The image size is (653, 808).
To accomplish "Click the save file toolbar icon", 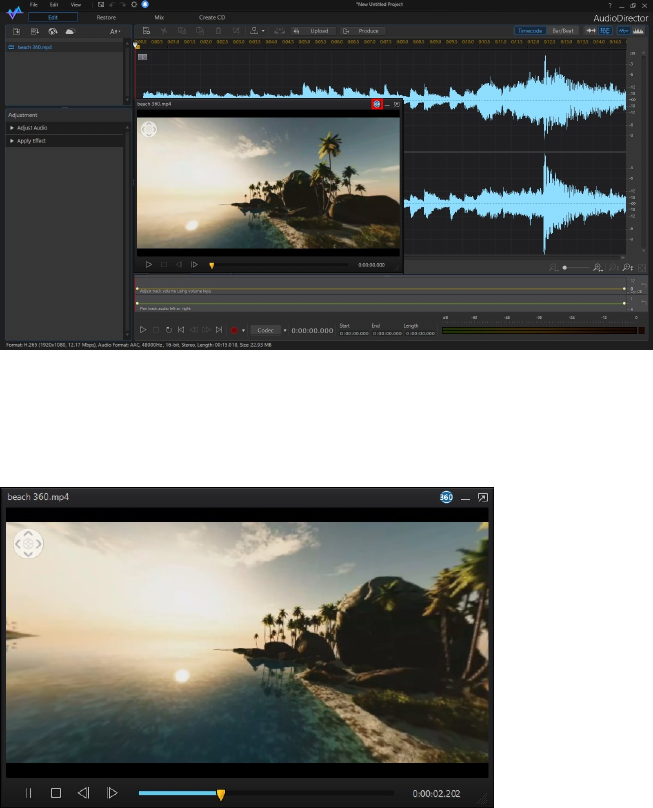I will [x=146, y=31].
